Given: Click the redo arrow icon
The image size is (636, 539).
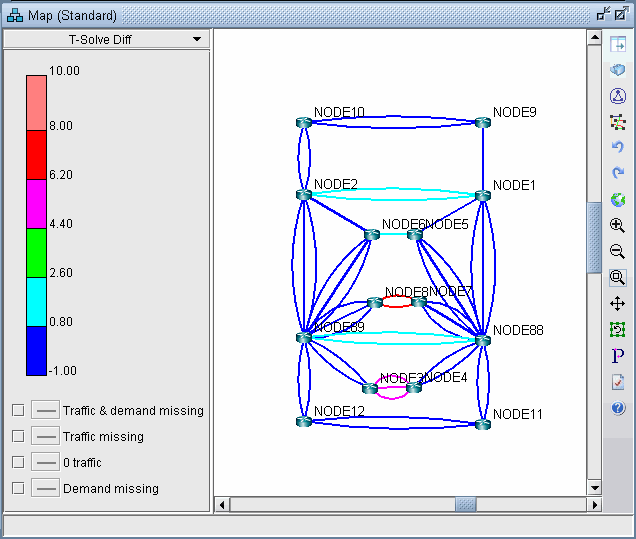Looking at the screenshot, I should click(x=618, y=174).
